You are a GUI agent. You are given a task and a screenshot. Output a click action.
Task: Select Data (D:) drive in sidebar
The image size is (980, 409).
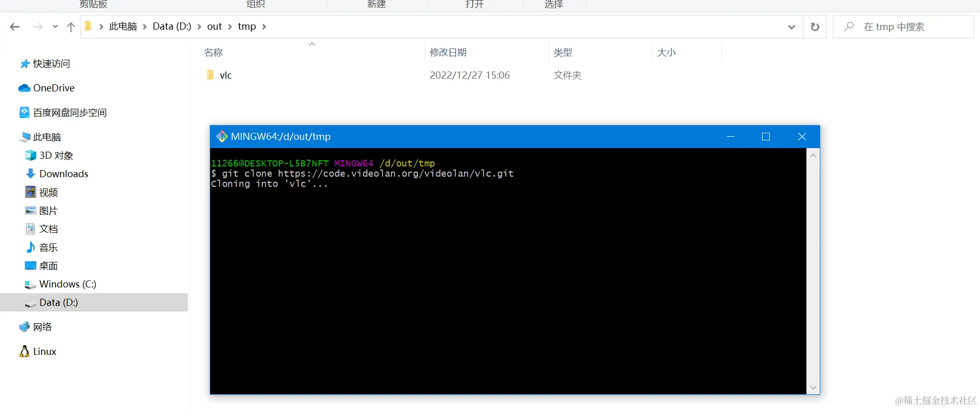click(x=59, y=302)
